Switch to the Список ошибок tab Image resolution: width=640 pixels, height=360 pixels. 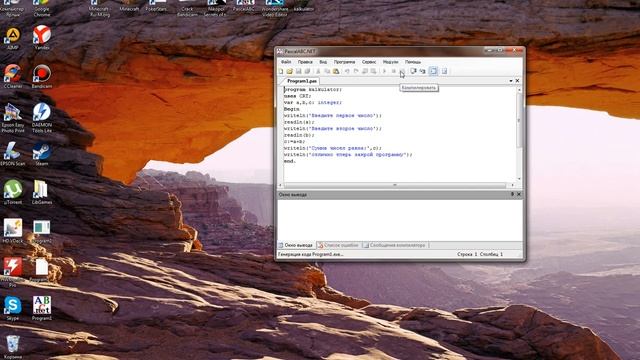point(338,245)
